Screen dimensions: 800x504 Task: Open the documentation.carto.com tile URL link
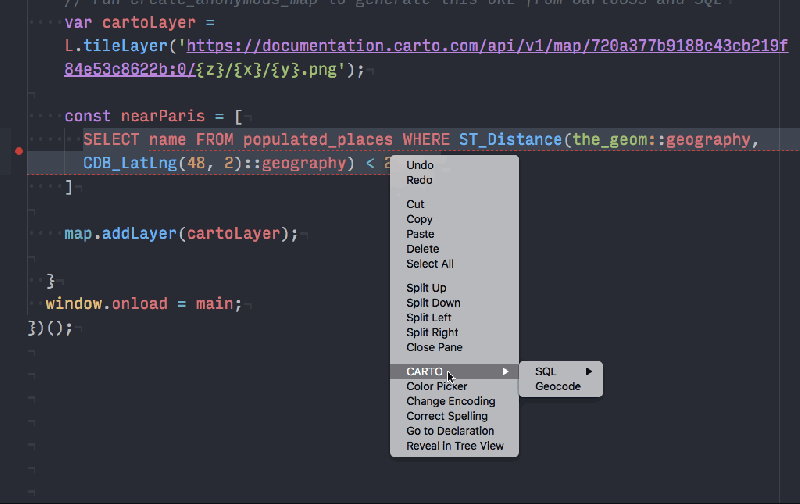pyautogui.click(x=487, y=46)
